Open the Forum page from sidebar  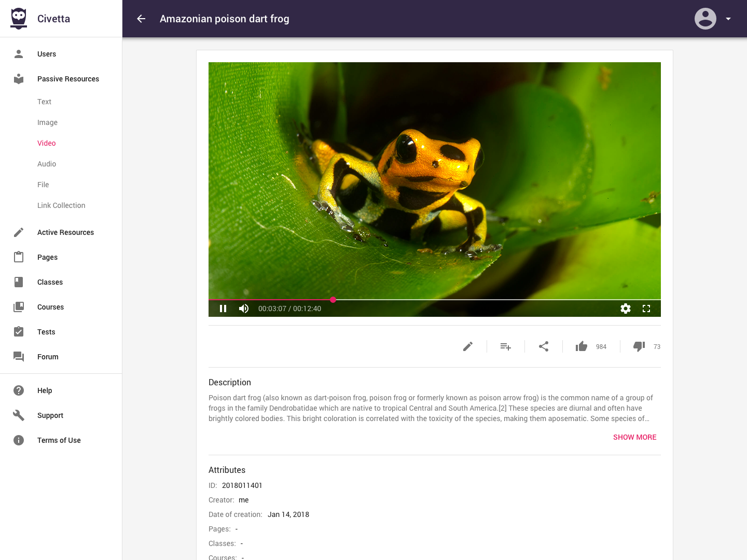tap(48, 357)
